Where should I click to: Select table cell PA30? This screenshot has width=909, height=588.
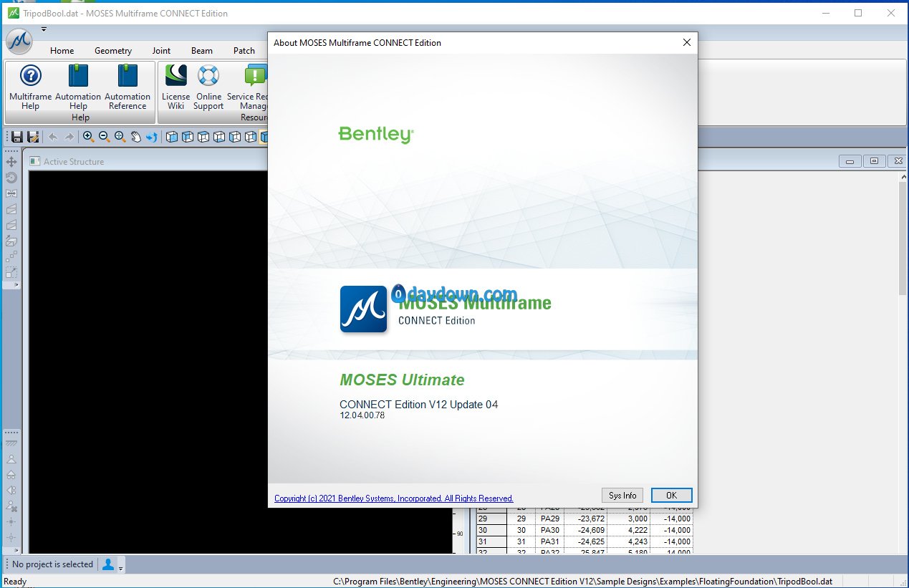point(550,530)
